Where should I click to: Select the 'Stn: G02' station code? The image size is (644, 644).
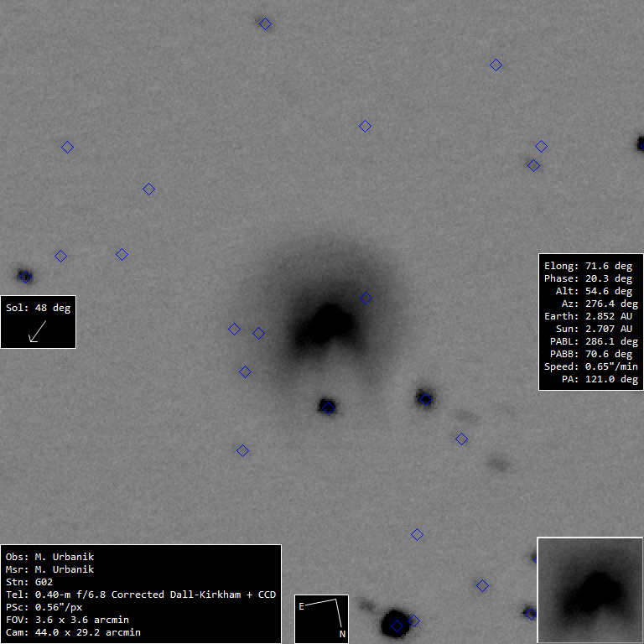point(29,582)
